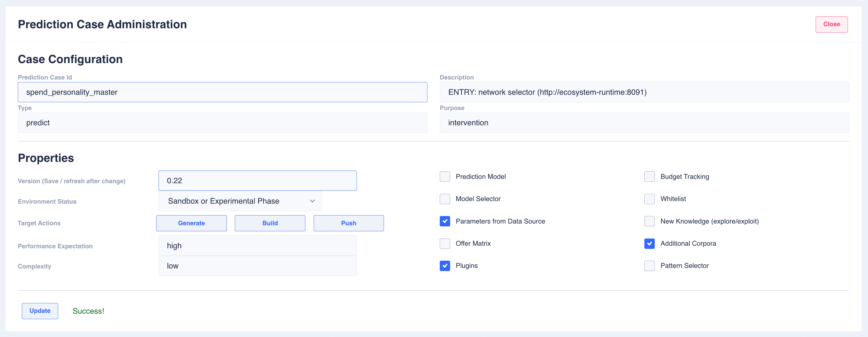Uncheck Additional Corpora
The image size is (868, 337).
pos(649,244)
